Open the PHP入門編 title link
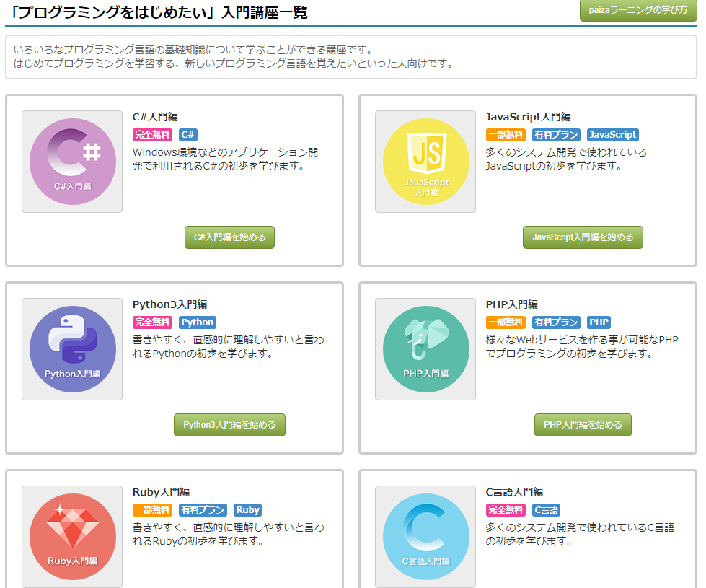This screenshot has width=706, height=588. [x=511, y=304]
